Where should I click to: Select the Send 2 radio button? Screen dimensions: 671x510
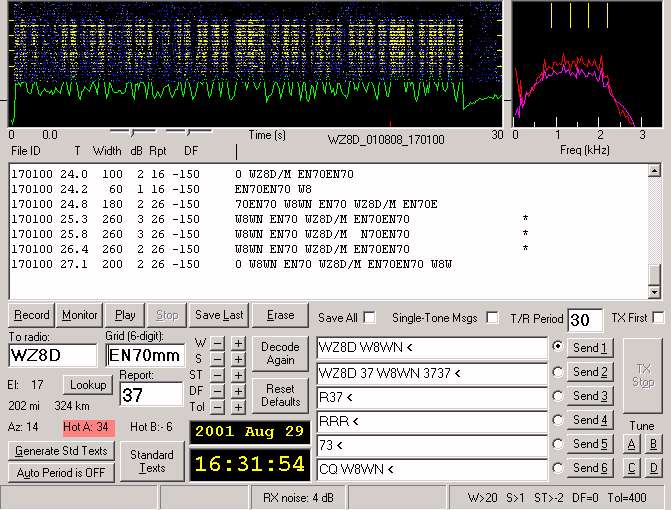pyautogui.click(x=557, y=372)
